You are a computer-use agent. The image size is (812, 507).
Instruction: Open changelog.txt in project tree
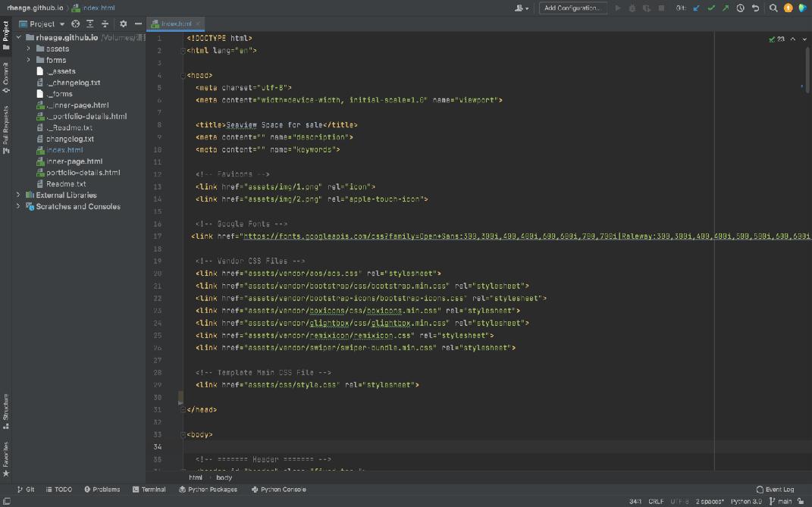(x=65, y=139)
